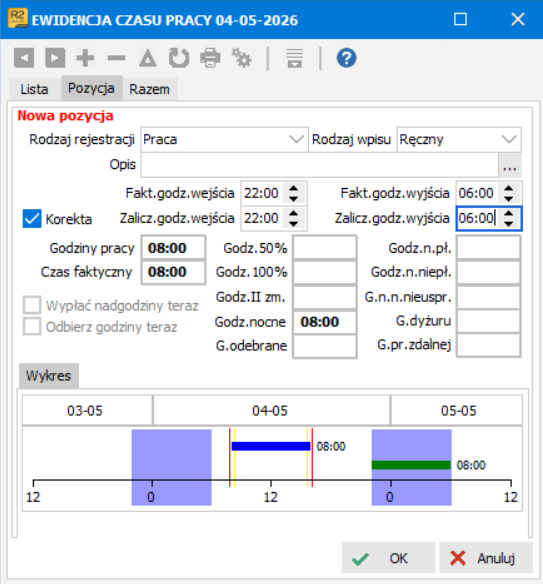Go to previous record arrow icon
543x584 pixels.
pyautogui.click(x=24, y=58)
